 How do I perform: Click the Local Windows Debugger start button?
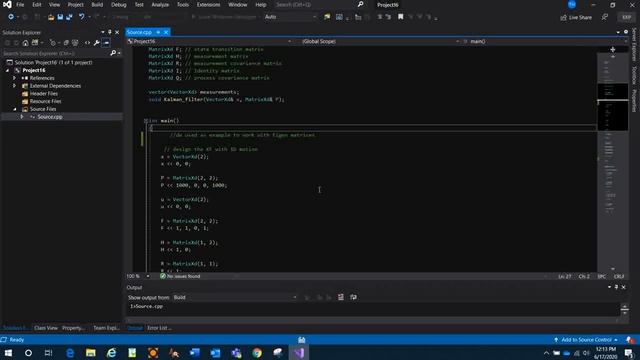tap(224, 17)
